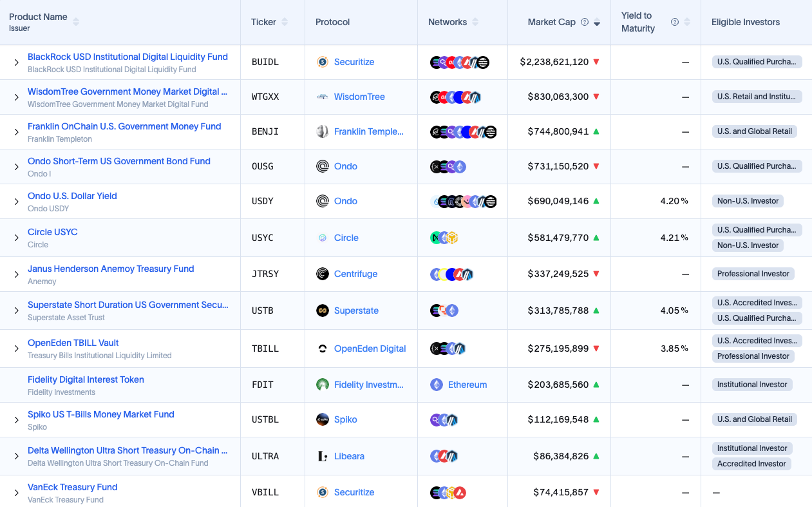Viewport: 812px width, 507px height.
Task: Expand Circle USYC row
Action: [x=17, y=238]
